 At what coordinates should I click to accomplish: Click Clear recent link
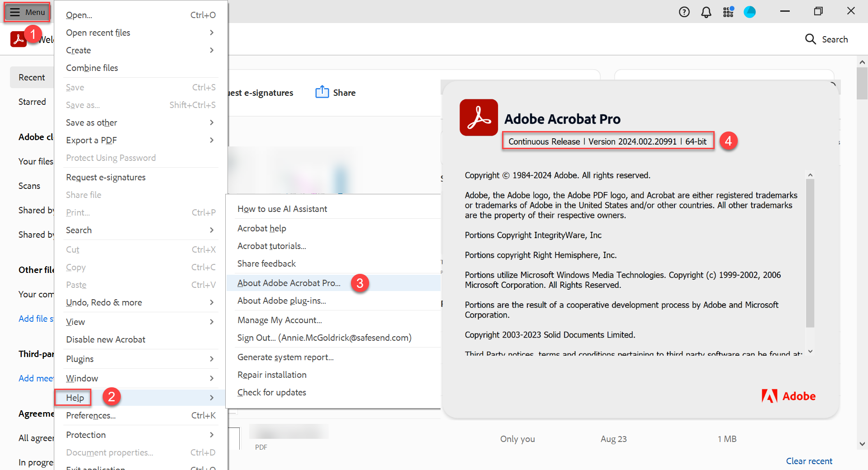[x=809, y=461]
